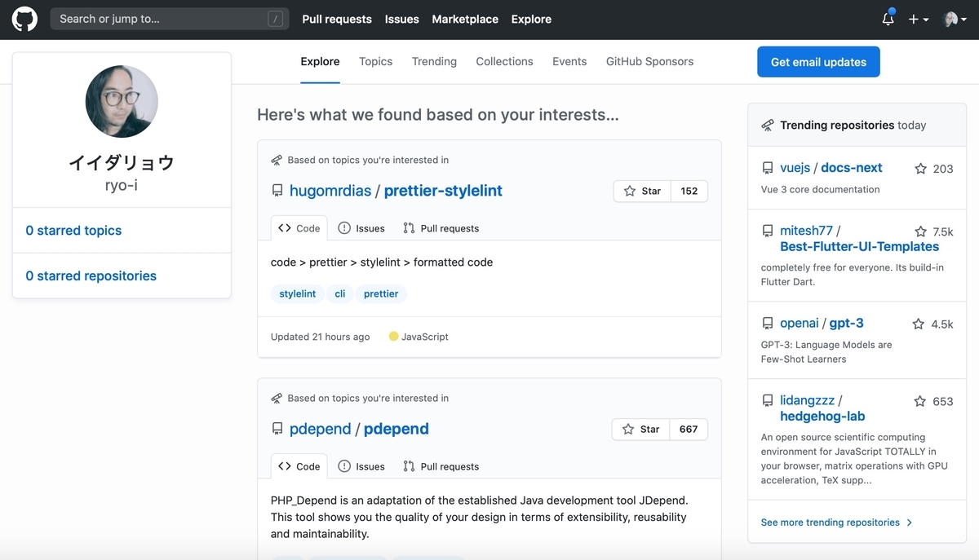Viewport: 979px width, 560px height.
Task: Switch to the Collections tab
Action: [504, 61]
